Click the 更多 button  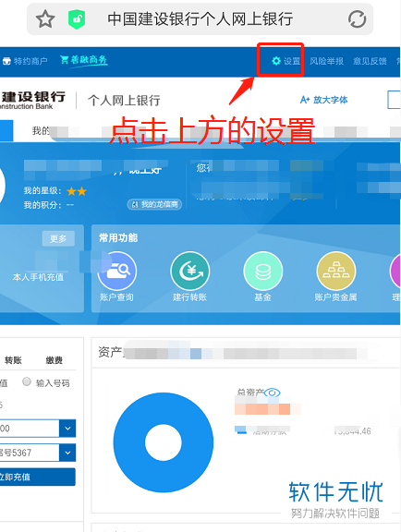pyautogui.click(x=58, y=239)
